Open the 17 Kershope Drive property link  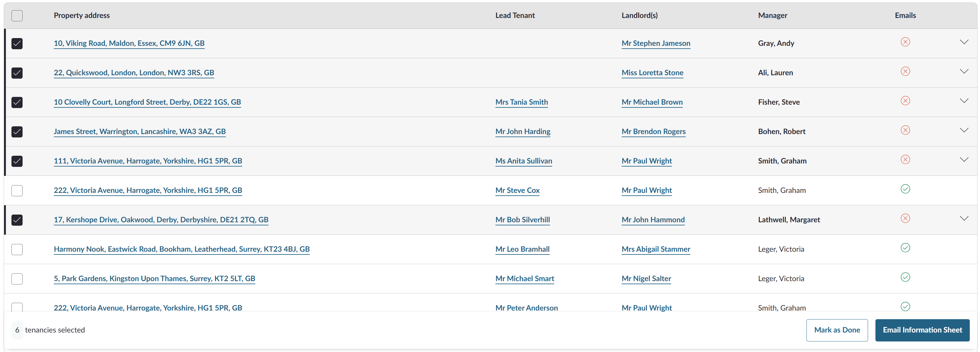click(161, 219)
